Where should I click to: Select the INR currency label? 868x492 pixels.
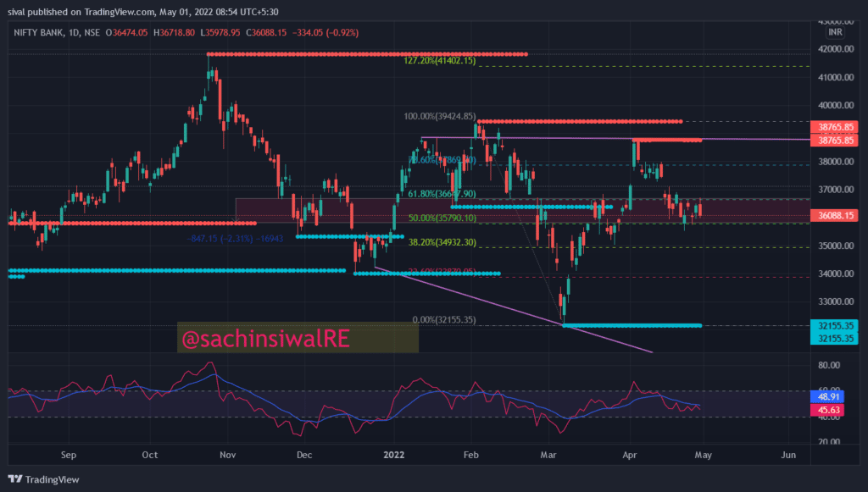click(x=835, y=32)
